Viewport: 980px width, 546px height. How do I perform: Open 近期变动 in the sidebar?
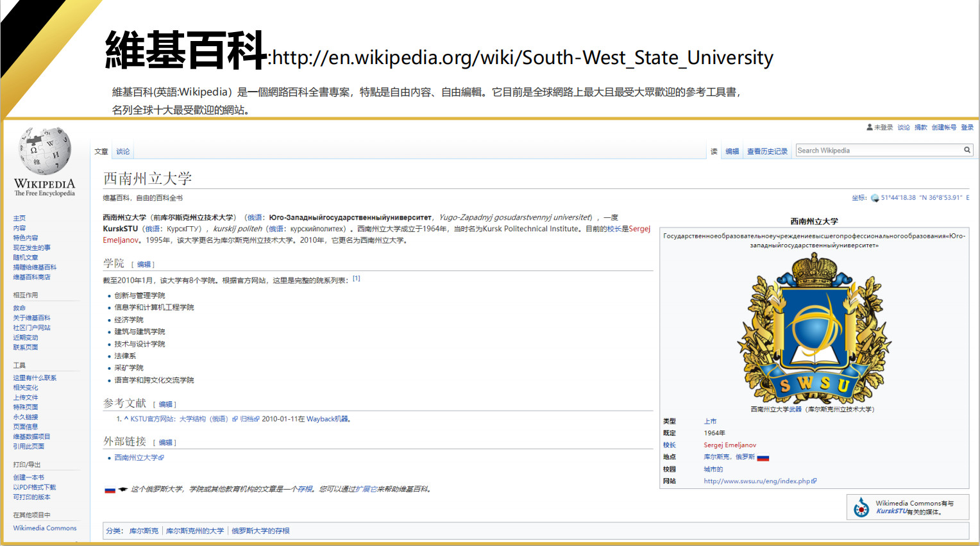26,338
